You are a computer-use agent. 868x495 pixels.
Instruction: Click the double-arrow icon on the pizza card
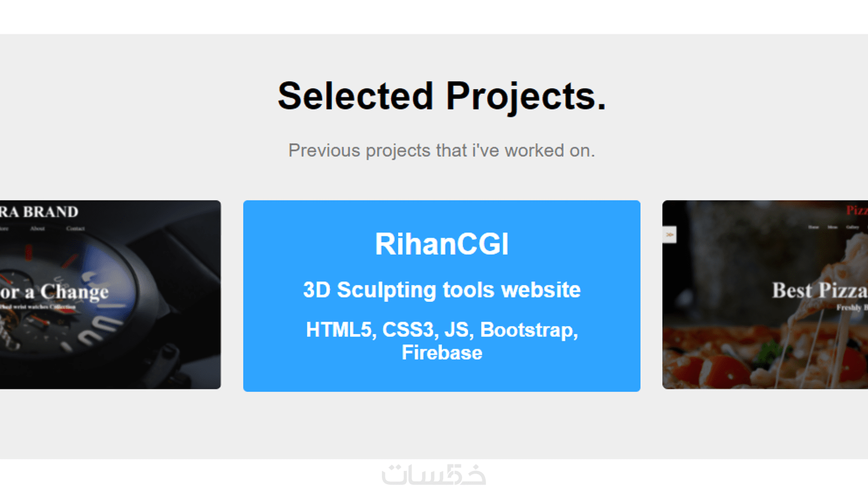point(669,235)
